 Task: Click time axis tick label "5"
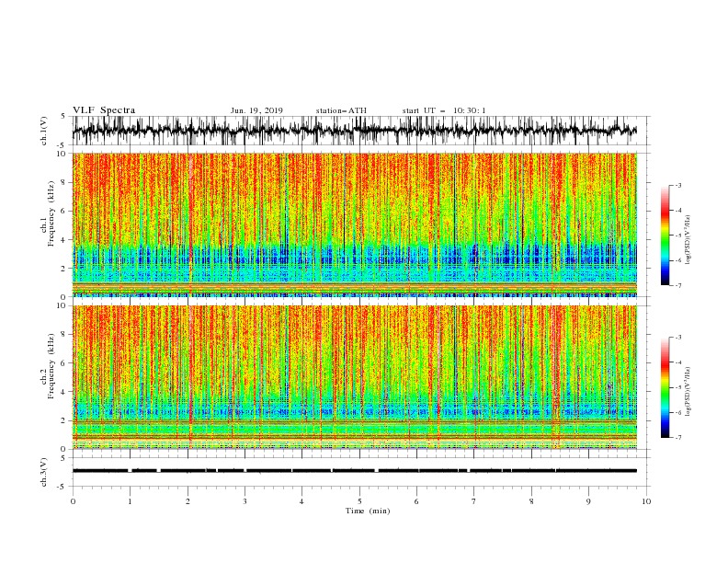coord(359,501)
